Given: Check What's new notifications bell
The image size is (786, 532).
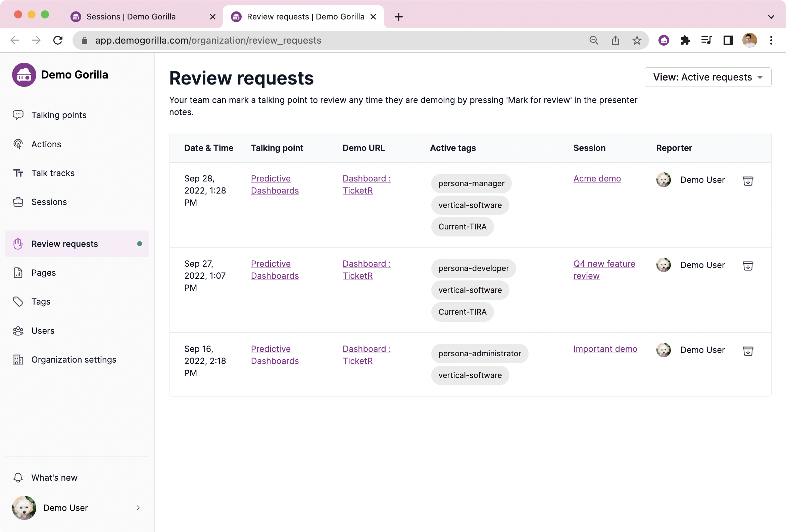Looking at the screenshot, I should tap(18, 478).
